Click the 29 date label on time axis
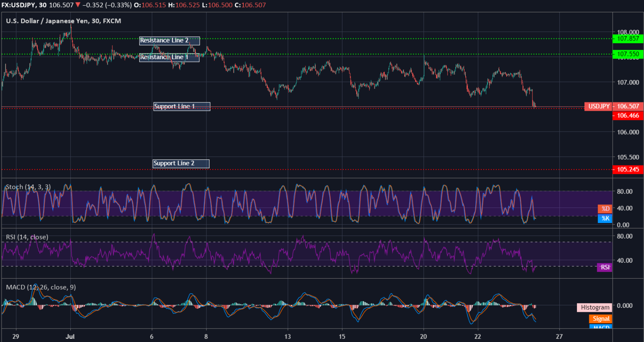This screenshot has height=342, width=644. click(15, 336)
